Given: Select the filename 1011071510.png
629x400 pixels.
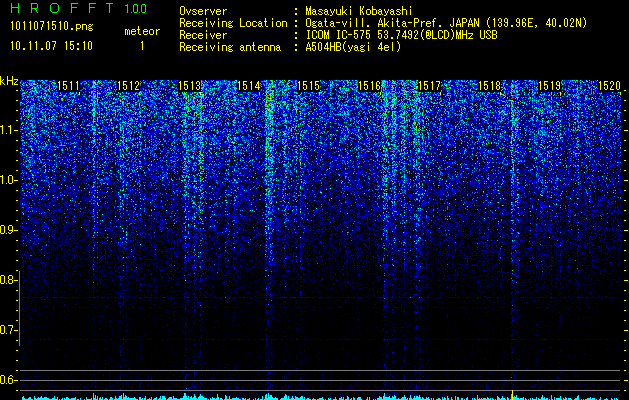Looking at the screenshot, I should 52,26.
